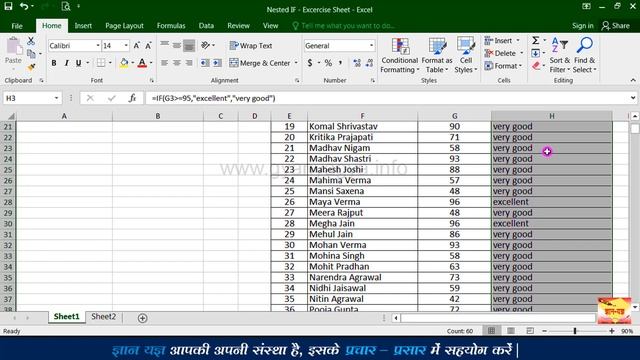Increase font size with larger A
The height and width of the screenshot is (360, 640).
pyautogui.click(x=137, y=46)
